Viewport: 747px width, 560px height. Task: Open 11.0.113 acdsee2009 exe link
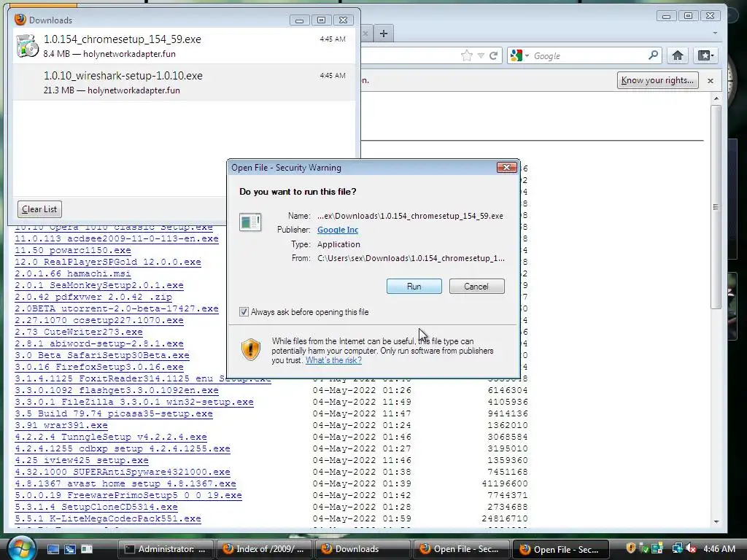coord(117,238)
